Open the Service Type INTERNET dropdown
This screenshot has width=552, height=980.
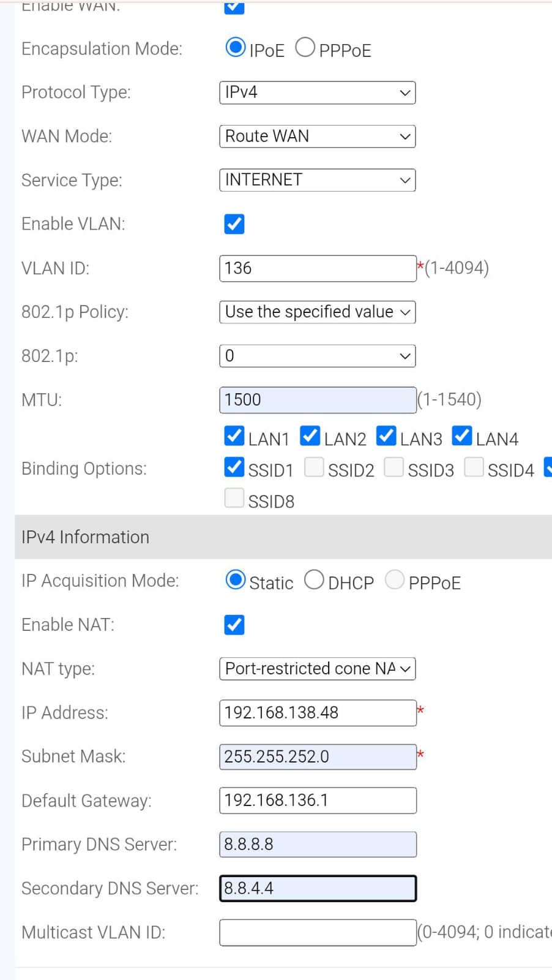pyautogui.click(x=318, y=180)
